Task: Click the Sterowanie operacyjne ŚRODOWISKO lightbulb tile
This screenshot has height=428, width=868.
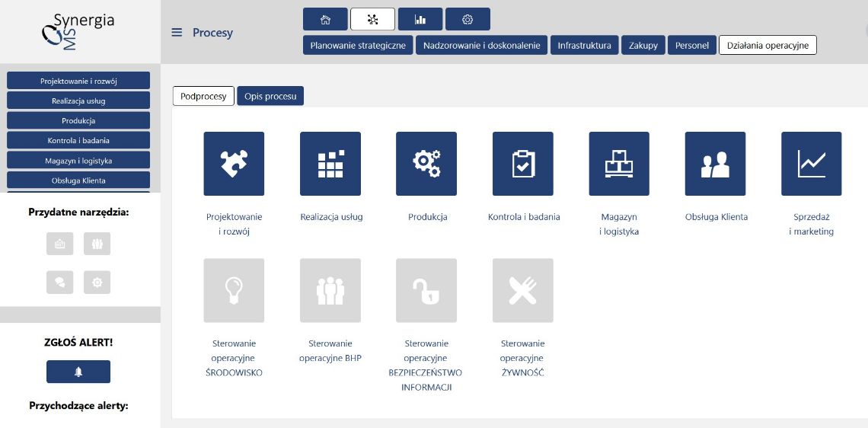Action: (x=234, y=290)
